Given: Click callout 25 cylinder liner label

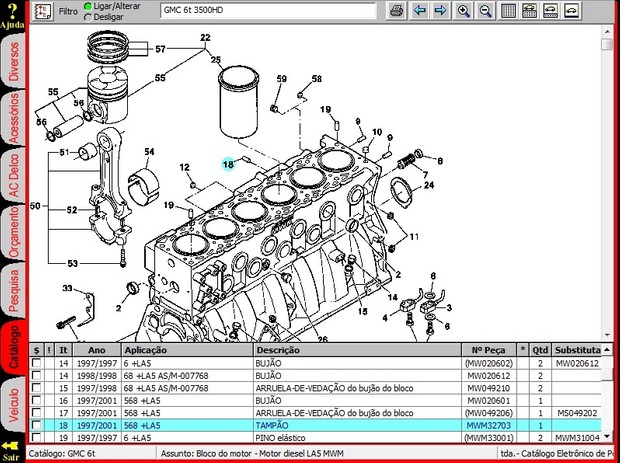Looking at the screenshot, I should [x=215, y=60].
